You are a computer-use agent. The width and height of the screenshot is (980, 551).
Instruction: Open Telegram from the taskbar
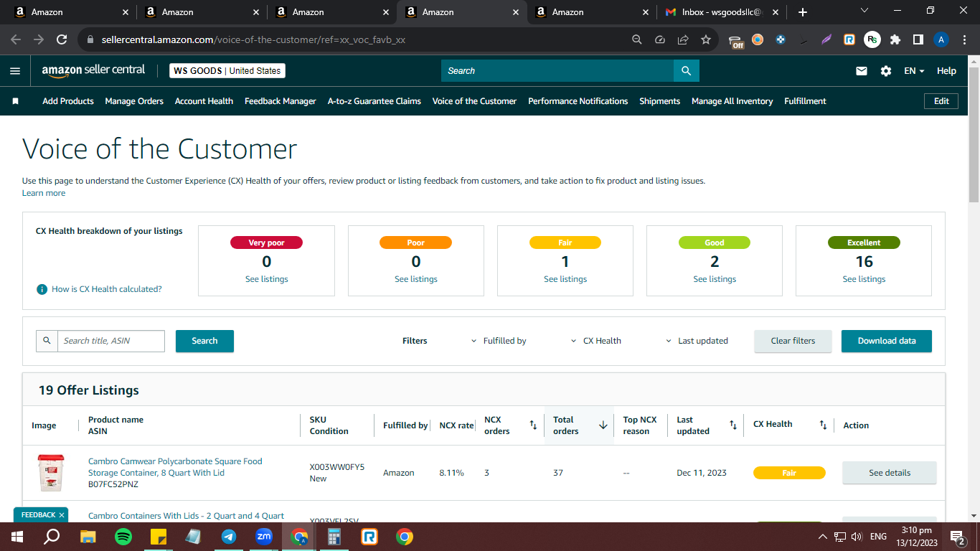tap(229, 537)
